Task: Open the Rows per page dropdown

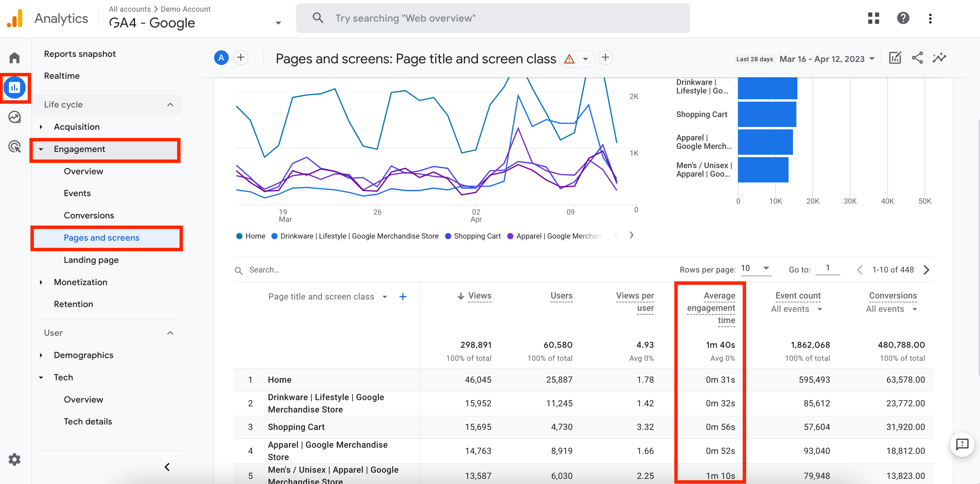Action: pyautogui.click(x=756, y=269)
